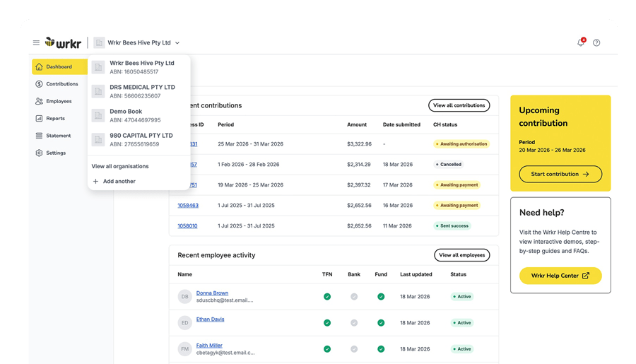Select DRS MEDICAL PTY LTD organisation
The height and width of the screenshot is (364, 636).
pos(141,91)
